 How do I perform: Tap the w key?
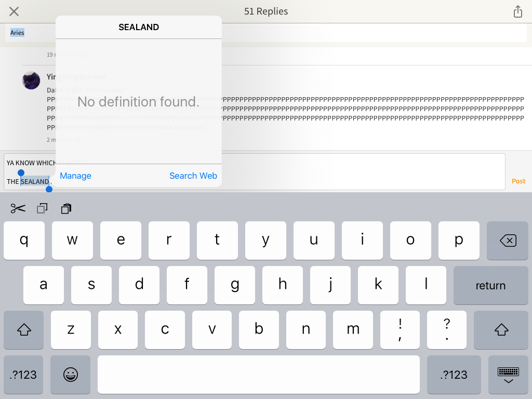[x=72, y=241]
